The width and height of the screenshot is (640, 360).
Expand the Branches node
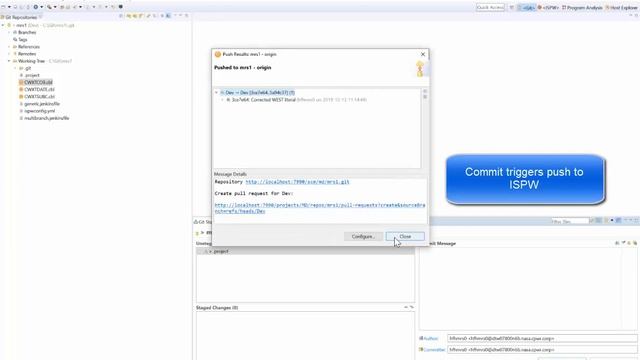click(x=9, y=32)
